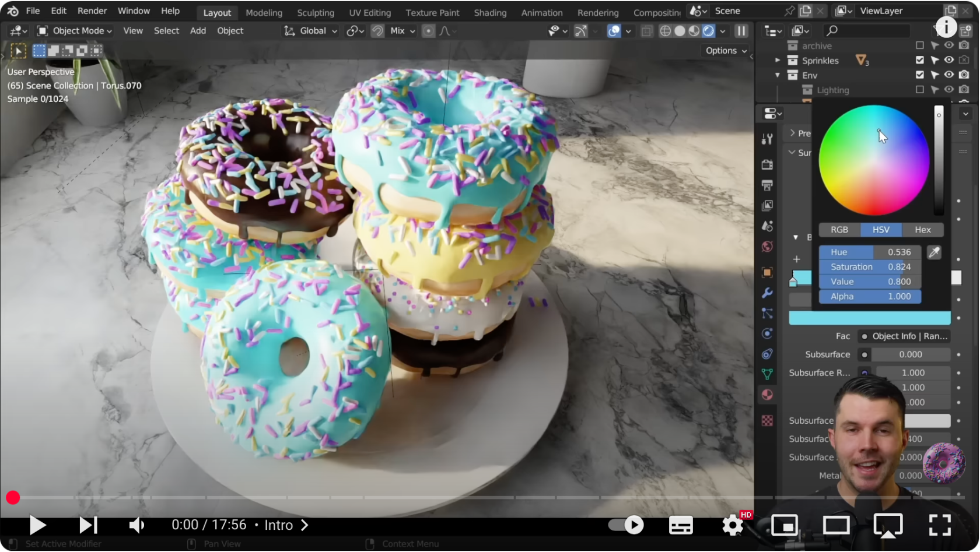Open the Modifier properties wrench icon

(x=767, y=293)
